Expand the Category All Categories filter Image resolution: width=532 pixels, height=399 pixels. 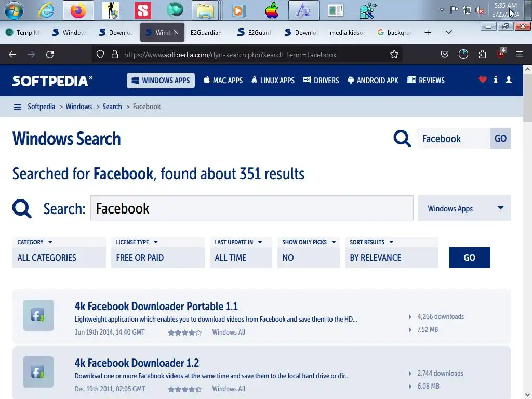point(59,252)
